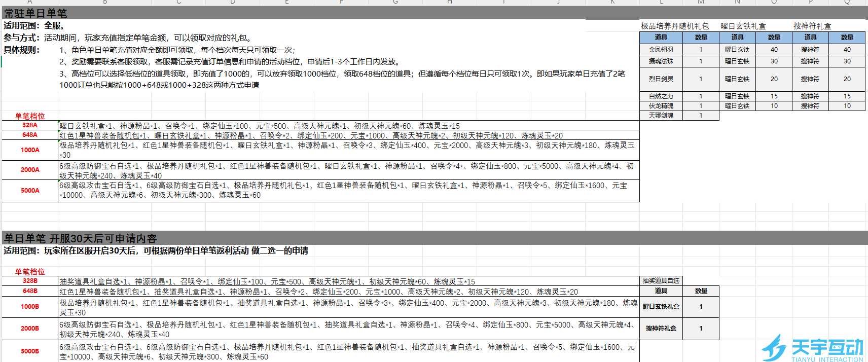The height and width of the screenshot is (362, 868).
Task: Click the 5000A tier cell
Action: coord(30,191)
